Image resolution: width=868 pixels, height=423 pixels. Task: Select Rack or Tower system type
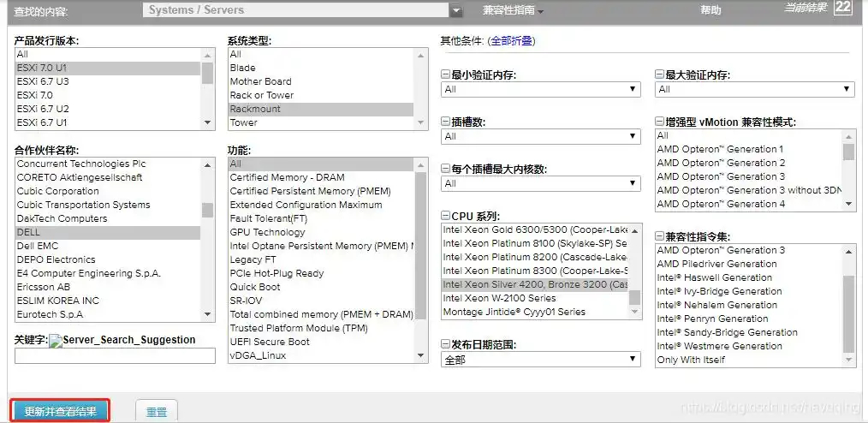(320, 95)
